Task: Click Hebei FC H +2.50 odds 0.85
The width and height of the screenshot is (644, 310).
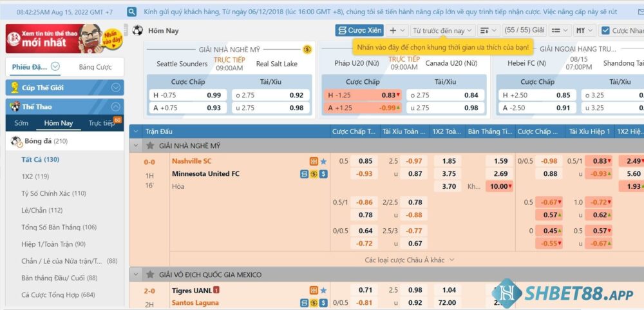Action: click(x=537, y=95)
